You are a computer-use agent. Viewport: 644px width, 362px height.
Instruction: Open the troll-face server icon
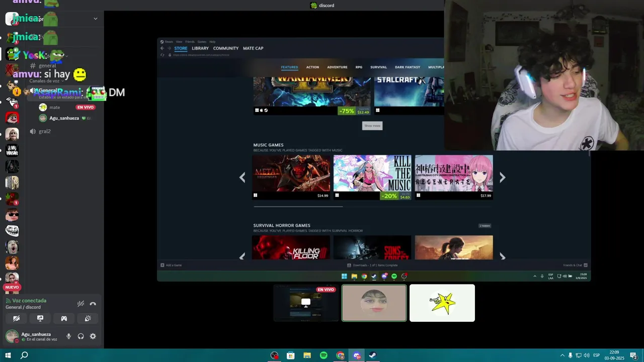pos(12,231)
